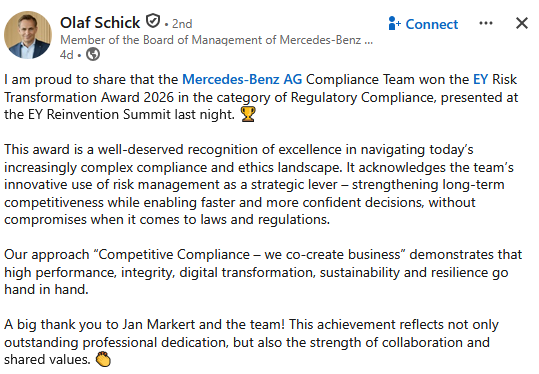Click the Connect button

point(423,24)
